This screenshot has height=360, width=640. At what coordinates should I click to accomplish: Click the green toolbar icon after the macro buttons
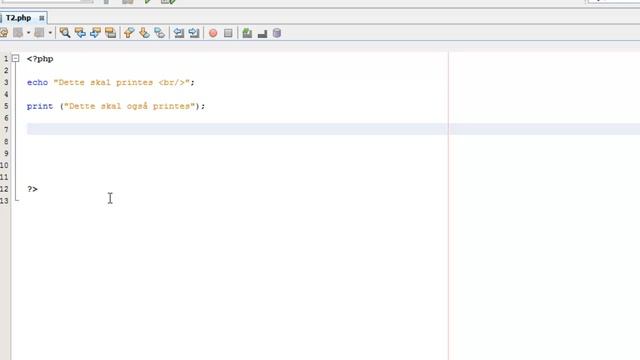tap(247, 33)
